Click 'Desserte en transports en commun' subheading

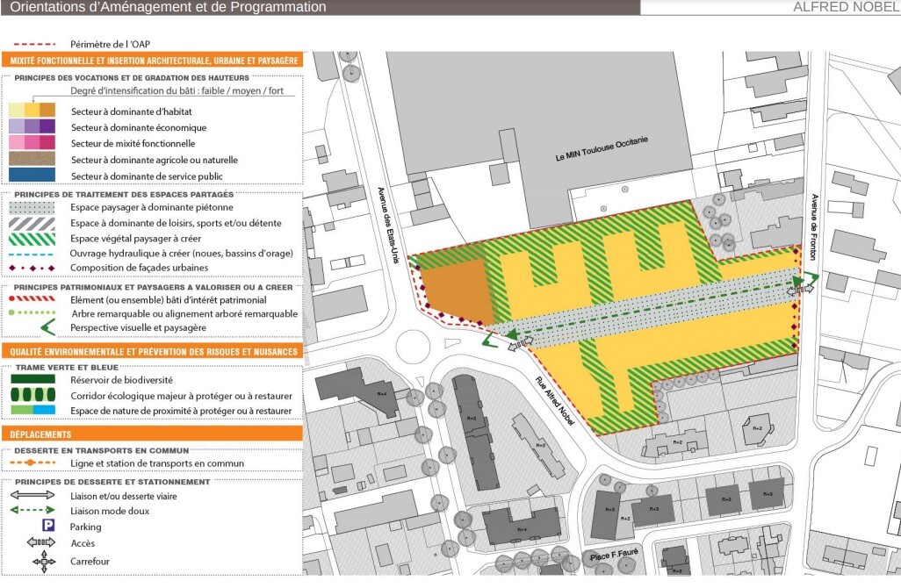tap(101, 450)
